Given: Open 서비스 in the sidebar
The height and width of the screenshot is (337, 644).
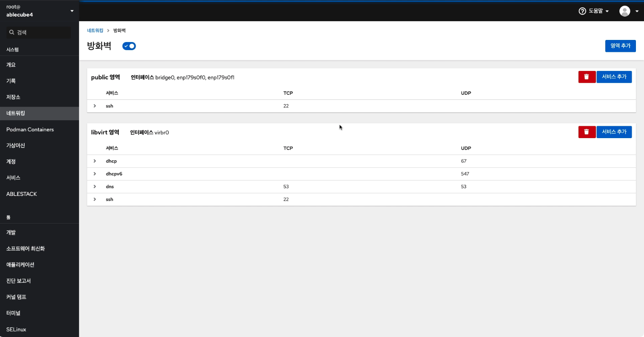Looking at the screenshot, I should click(40, 178).
